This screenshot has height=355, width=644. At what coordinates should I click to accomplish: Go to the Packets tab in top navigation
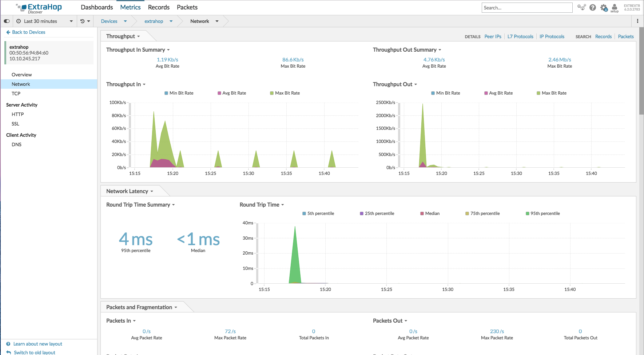187,7
